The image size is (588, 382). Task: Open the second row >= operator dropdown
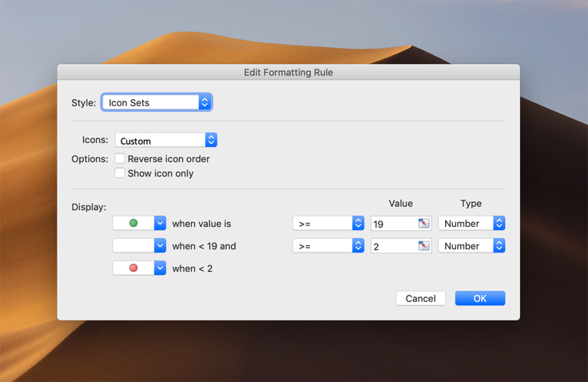[x=328, y=246]
